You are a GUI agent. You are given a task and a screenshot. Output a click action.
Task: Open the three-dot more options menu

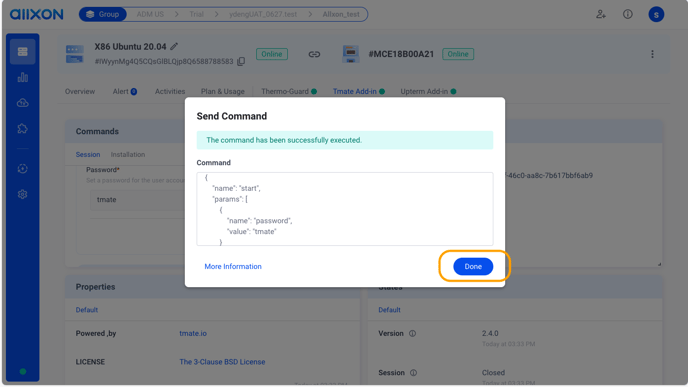coord(652,54)
